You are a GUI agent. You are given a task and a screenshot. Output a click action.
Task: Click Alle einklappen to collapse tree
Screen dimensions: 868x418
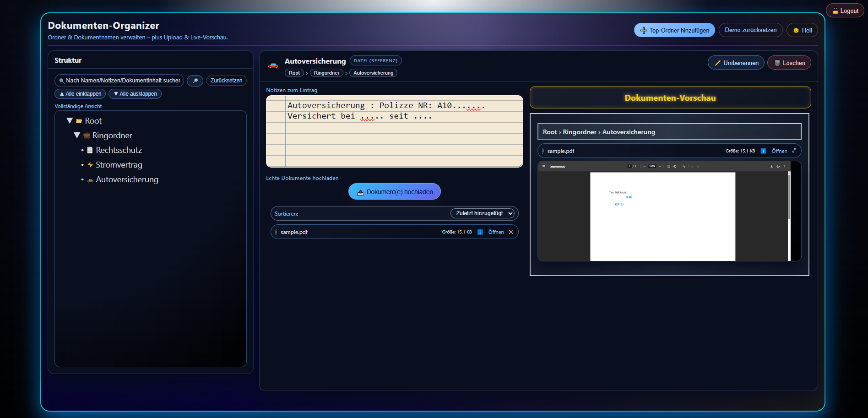click(x=80, y=94)
